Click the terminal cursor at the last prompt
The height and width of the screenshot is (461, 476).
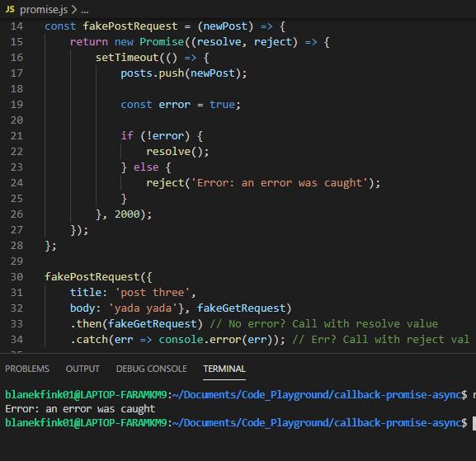[x=474, y=423]
